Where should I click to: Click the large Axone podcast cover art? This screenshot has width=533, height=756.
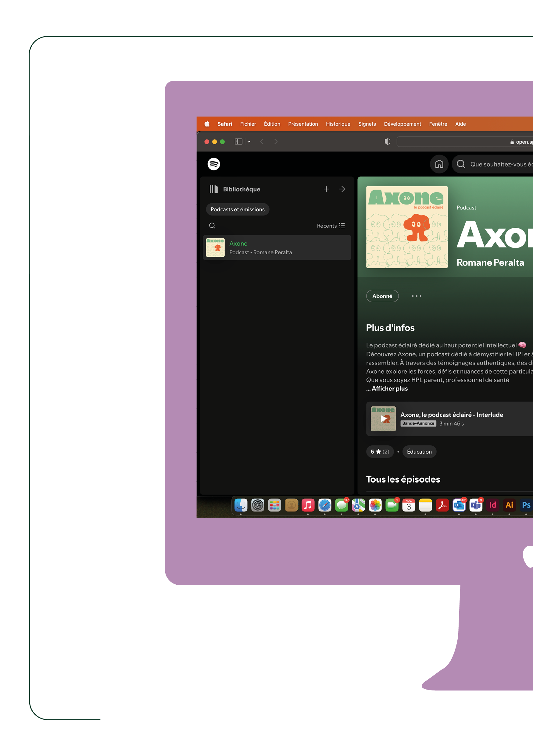(407, 227)
